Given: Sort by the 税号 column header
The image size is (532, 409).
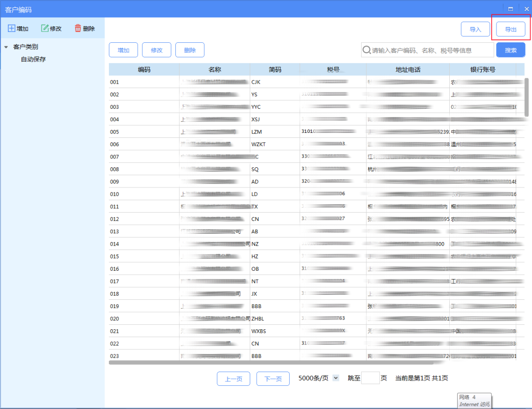Looking at the screenshot, I should 333,69.
